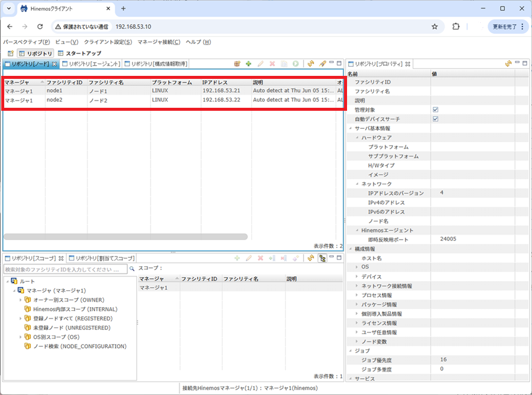The image size is (532, 395).
Task: Open the browser extensions icon
Action: (x=456, y=26)
